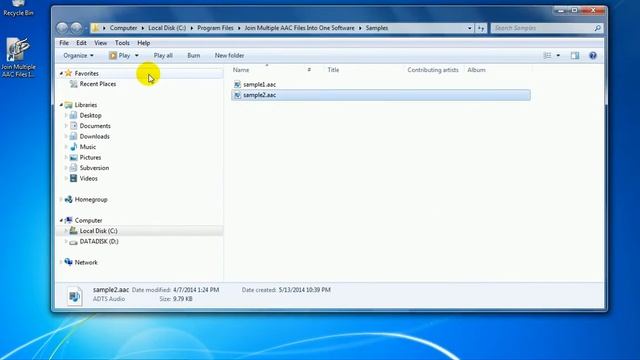Click New folder button
The image size is (640, 360).
(229, 56)
